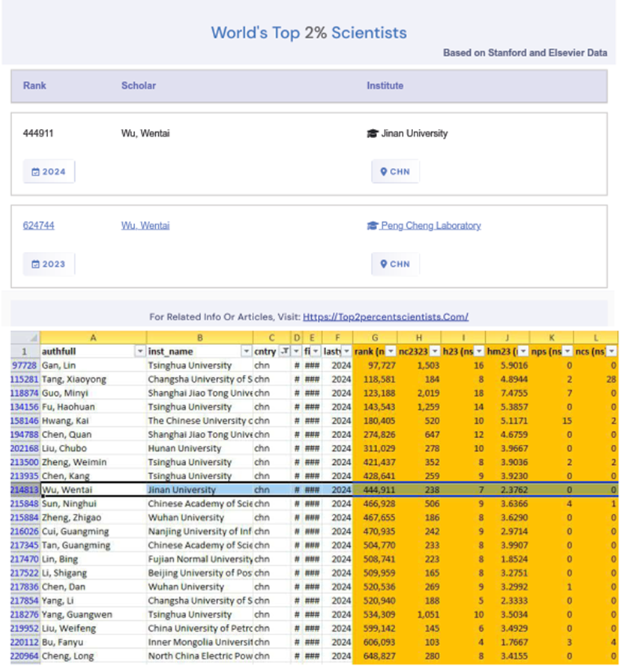Open the Peng Cheng Laboratory link
This screenshot has width=626, height=672.
(430, 226)
